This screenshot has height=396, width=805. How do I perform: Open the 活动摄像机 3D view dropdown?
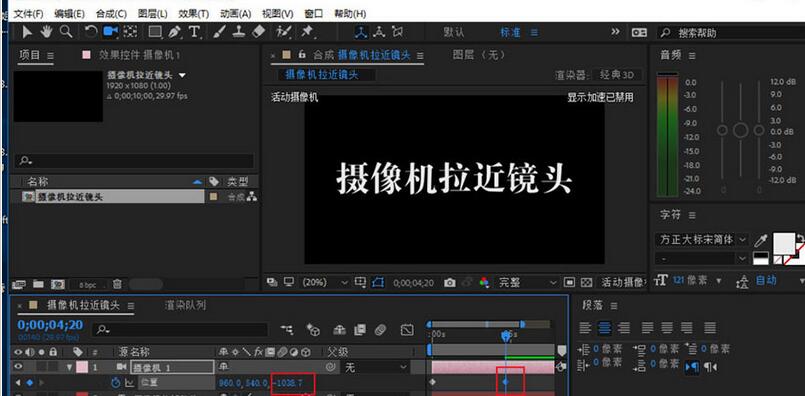tap(622, 282)
